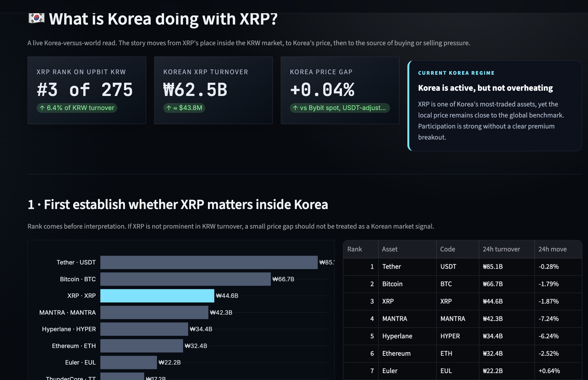The width and height of the screenshot is (588, 380).
Task: Click the "What is Korea doing with XRP?" heading
Action: point(163,19)
